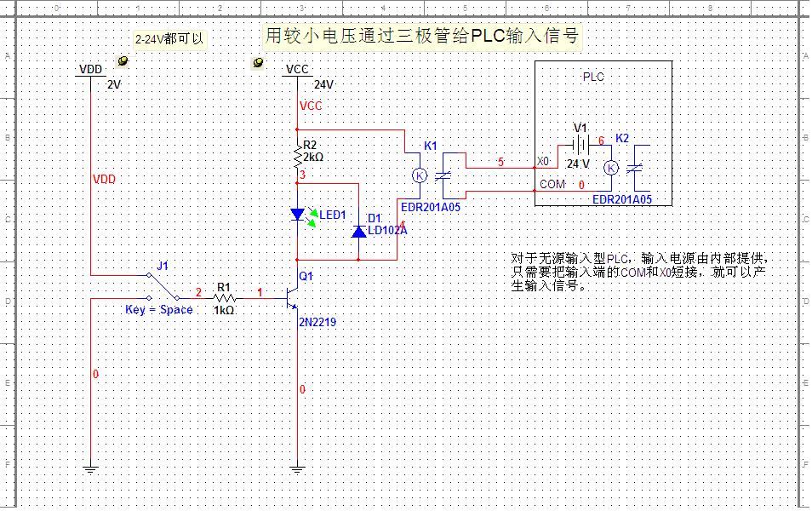Select the V1 battery symbol in PLC

[579, 144]
